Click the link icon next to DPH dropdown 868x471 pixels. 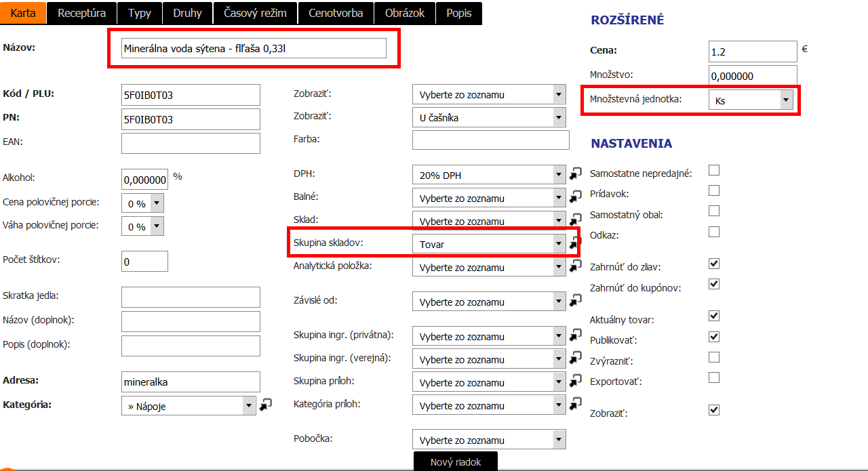[576, 174]
